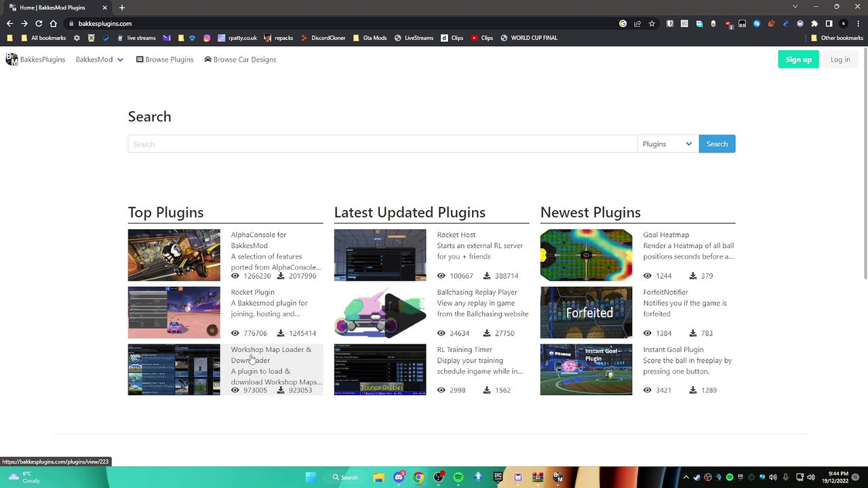Select the Home | BakkesMod Plugins tab
Screen dimensions: 868x488
59,7
